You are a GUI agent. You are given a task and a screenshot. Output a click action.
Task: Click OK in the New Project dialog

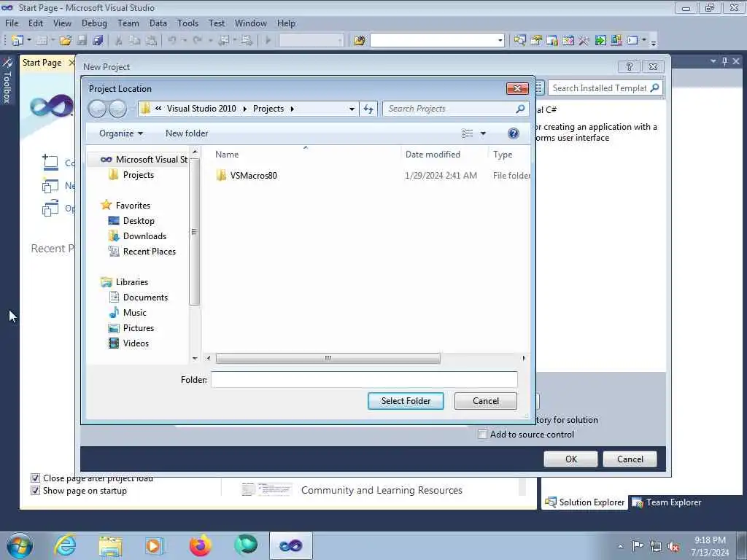[x=570, y=459]
